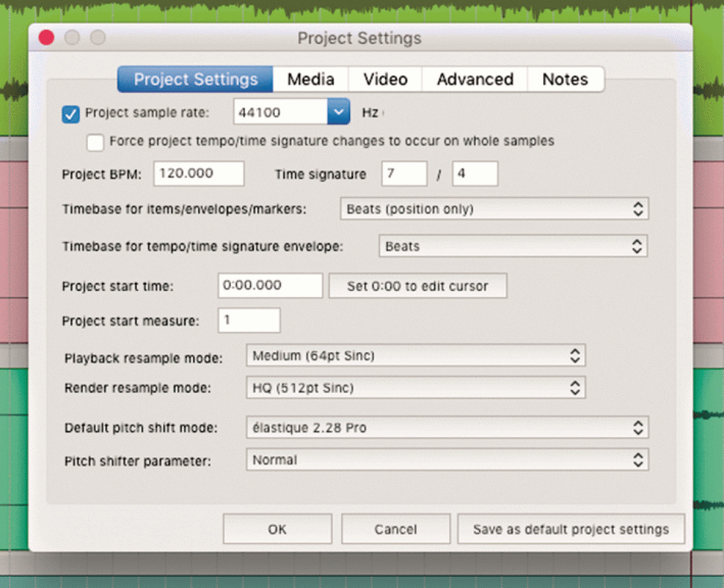Open the sample rate dropdown arrow
Image resolution: width=724 pixels, height=588 pixels.
[338, 112]
